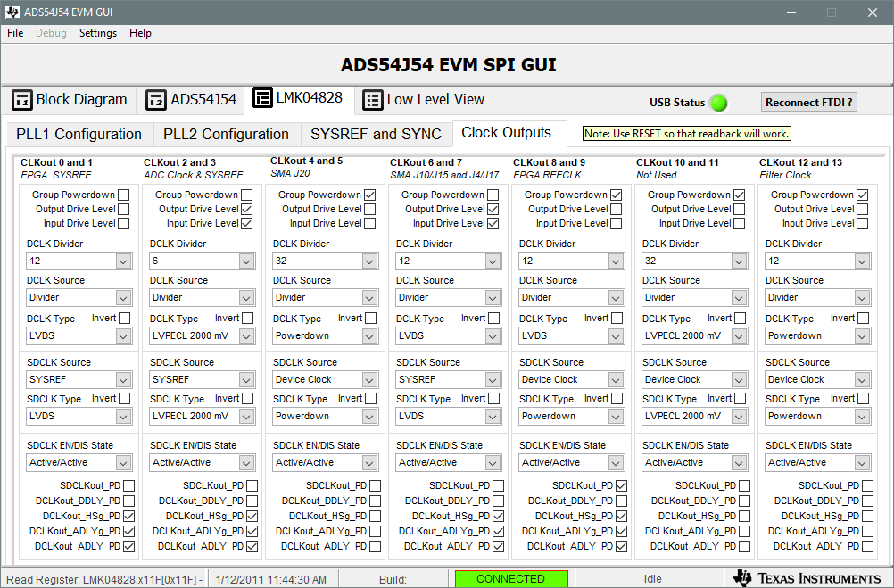Open DCLK Type dropdown for CLKout 2 and 3
The width and height of the screenshot is (894, 588).
pos(203,335)
